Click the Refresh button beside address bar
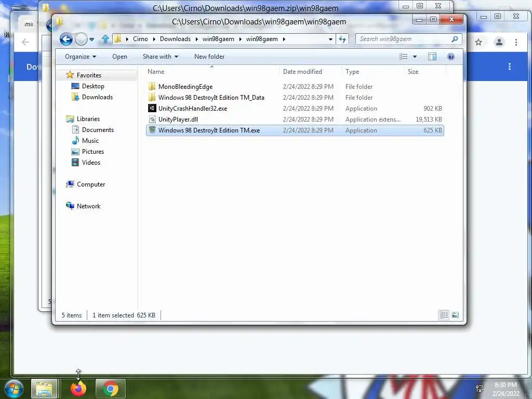The image size is (532, 399). [342, 39]
